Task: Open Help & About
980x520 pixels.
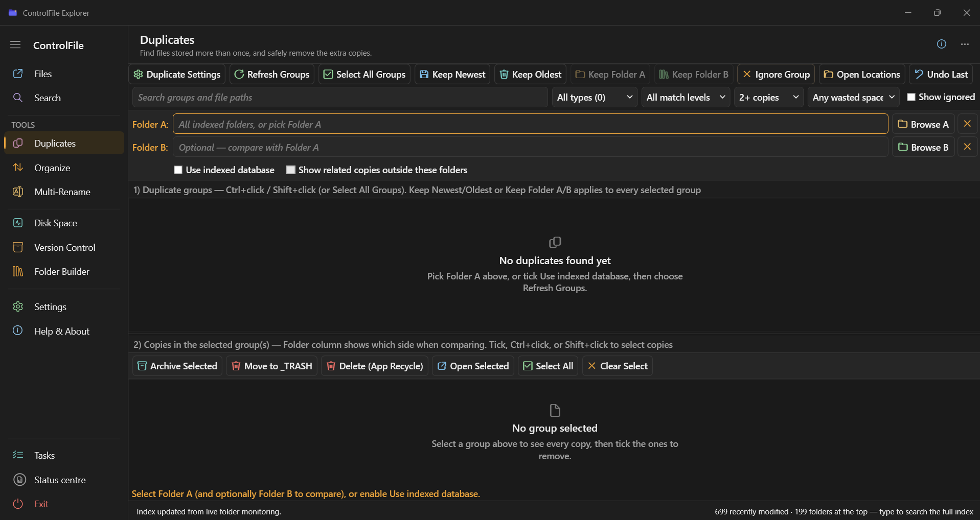Action: click(x=64, y=332)
